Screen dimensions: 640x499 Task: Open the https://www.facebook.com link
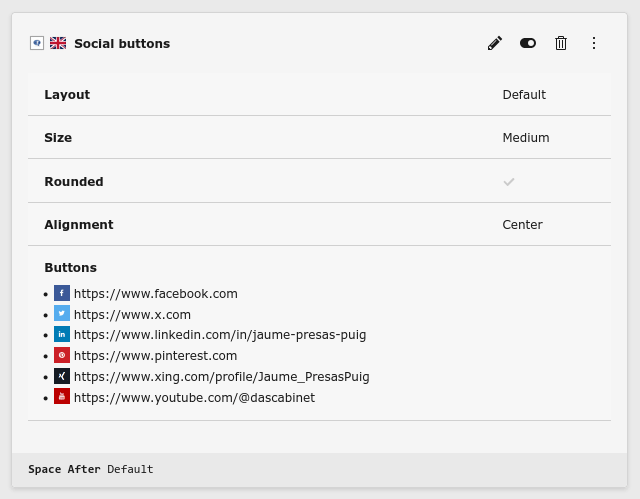pos(155,294)
